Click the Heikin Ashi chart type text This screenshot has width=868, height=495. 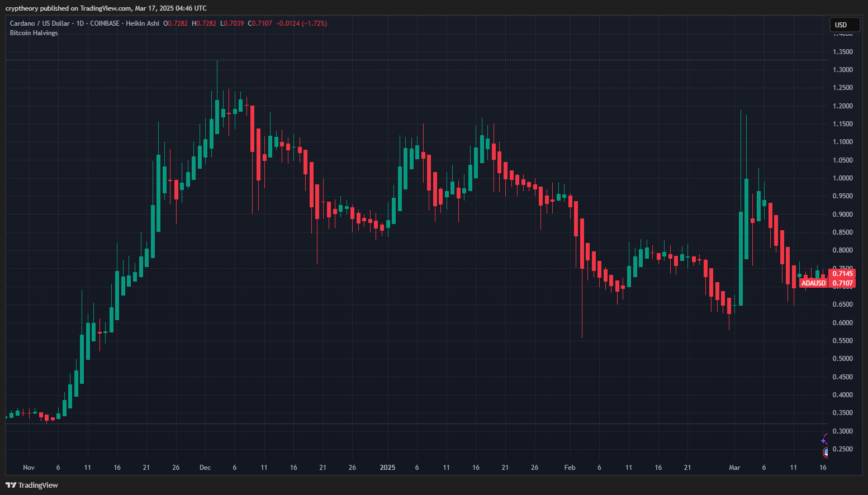pos(143,23)
